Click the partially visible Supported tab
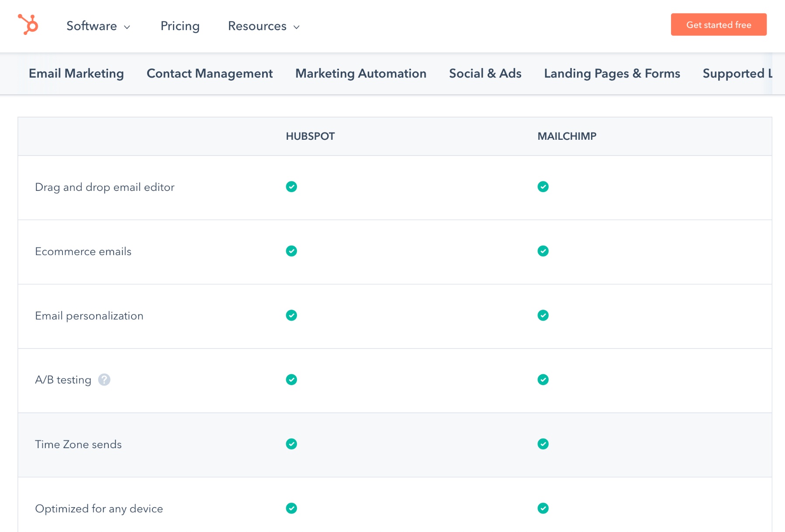 [x=736, y=73]
